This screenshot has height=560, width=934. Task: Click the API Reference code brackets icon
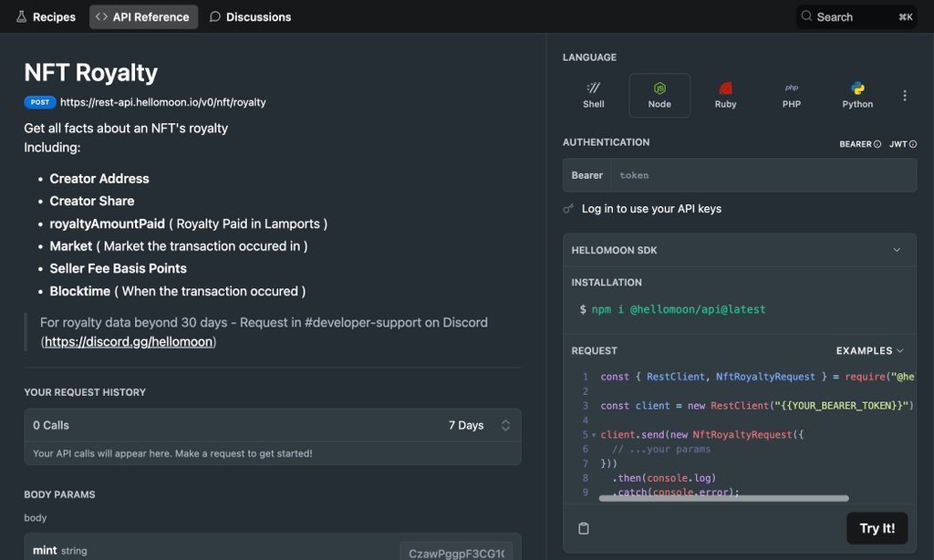pos(101,16)
